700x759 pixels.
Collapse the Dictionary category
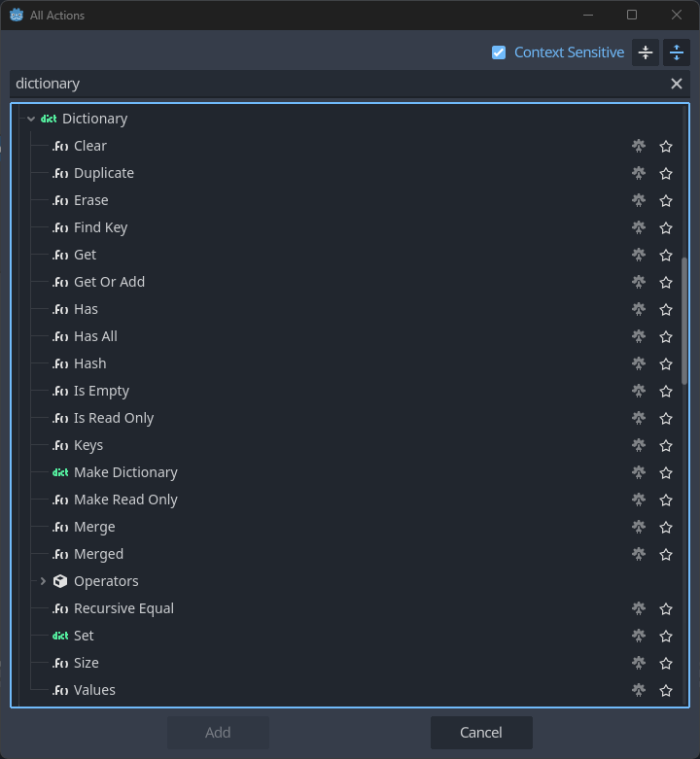[x=31, y=119]
